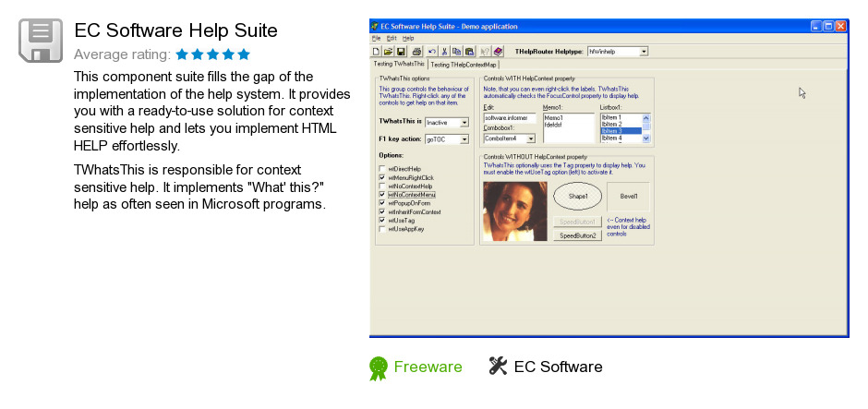
Task: Disable the wtPopupOnForm checkbox
Action: tap(382, 203)
